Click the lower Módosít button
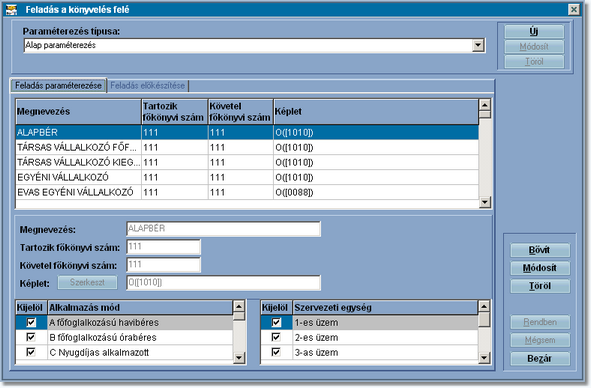 pyautogui.click(x=540, y=268)
